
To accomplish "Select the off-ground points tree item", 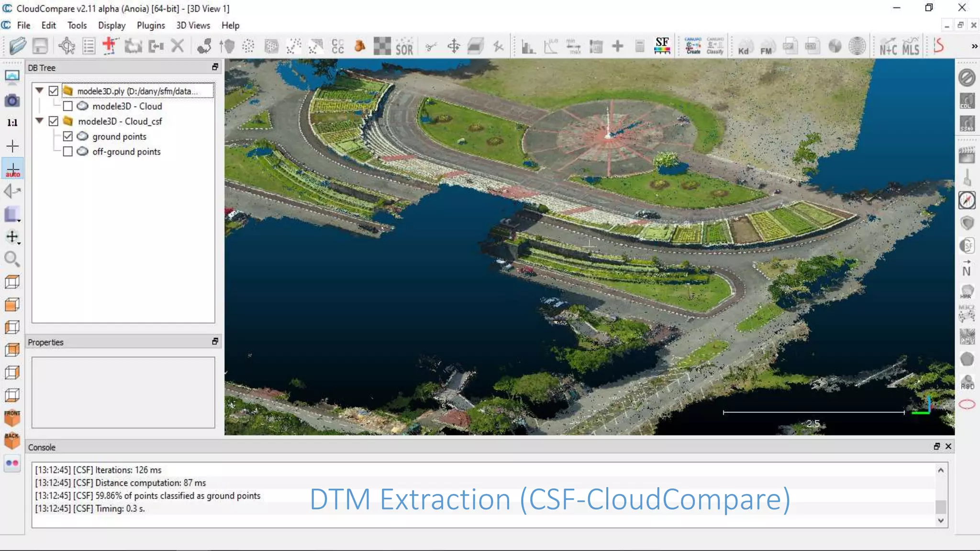I will coord(126,152).
